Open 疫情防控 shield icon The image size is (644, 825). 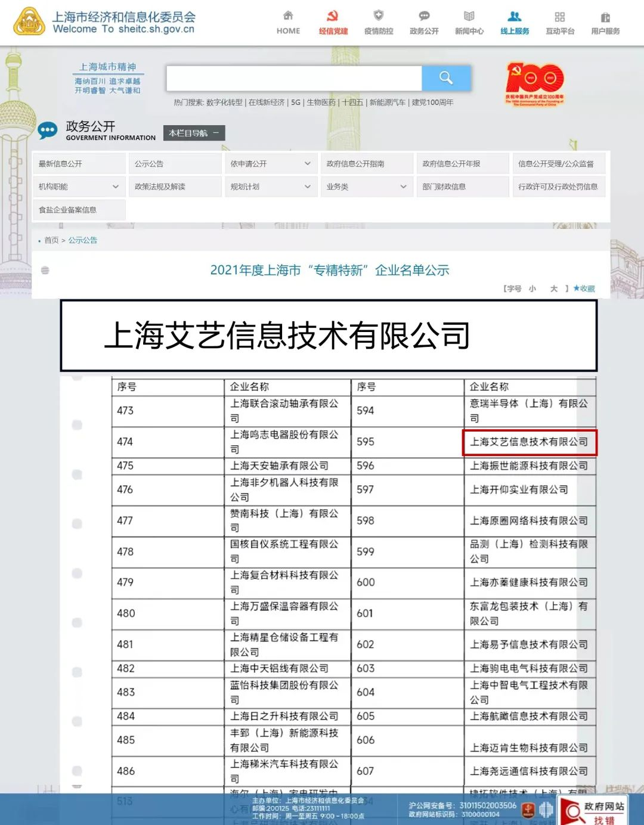pos(379,15)
